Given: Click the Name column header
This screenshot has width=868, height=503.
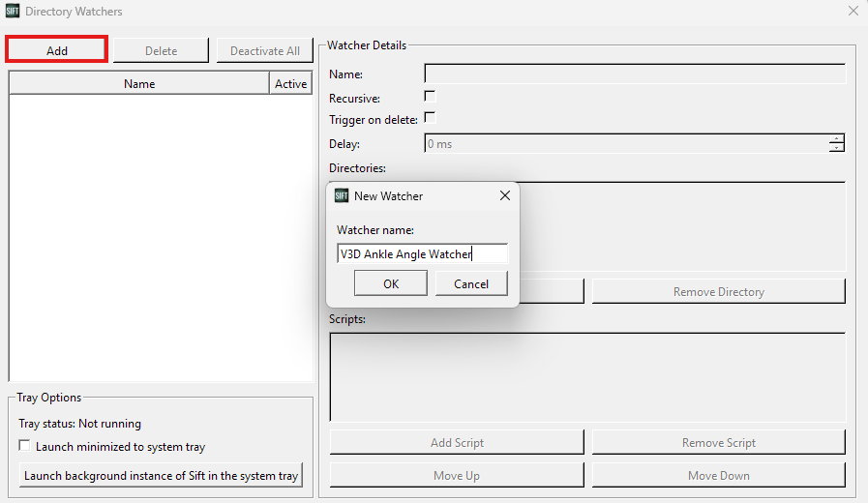Looking at the screenshot, I should tap(139, 83).
